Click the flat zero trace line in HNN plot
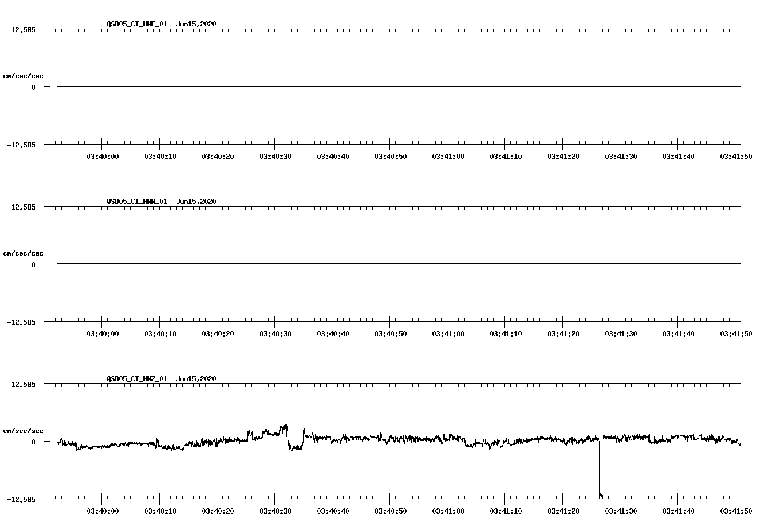The height and width of the screenshot is (532, 782). [x=398, y=264]
